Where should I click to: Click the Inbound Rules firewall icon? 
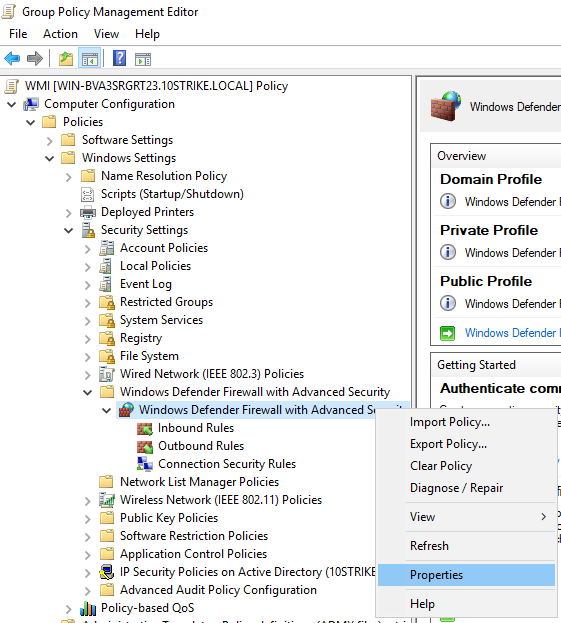click(x=145, y=428)
